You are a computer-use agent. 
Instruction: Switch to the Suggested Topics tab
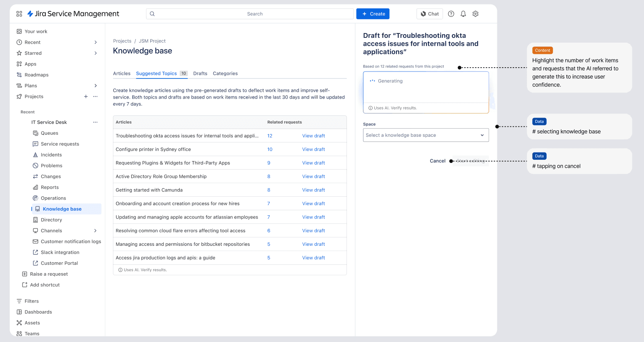162,74
